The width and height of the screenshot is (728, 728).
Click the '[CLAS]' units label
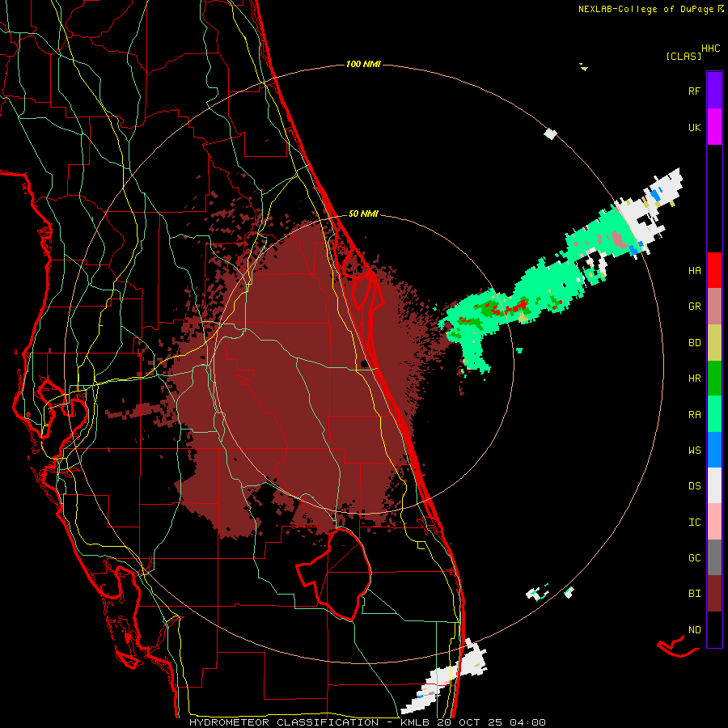tap(684, 56)
